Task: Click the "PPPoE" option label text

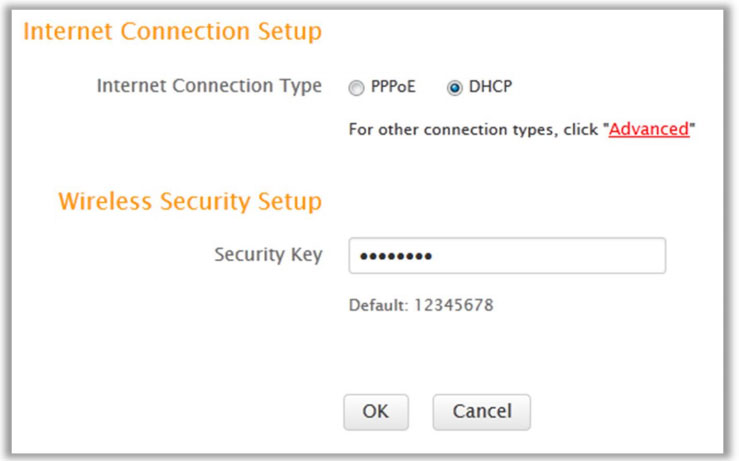Action: [394, 87]
